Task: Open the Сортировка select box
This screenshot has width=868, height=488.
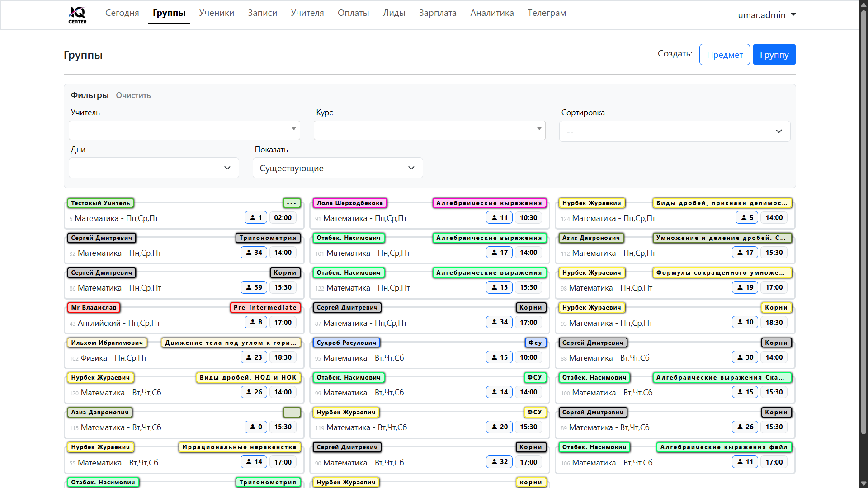Action: click(x=674, y=131)
